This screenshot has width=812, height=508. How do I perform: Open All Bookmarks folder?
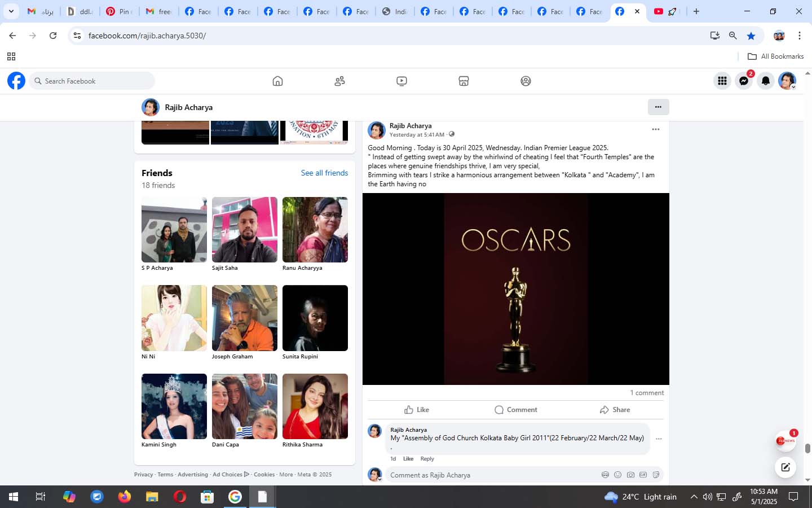coord(775,56)
